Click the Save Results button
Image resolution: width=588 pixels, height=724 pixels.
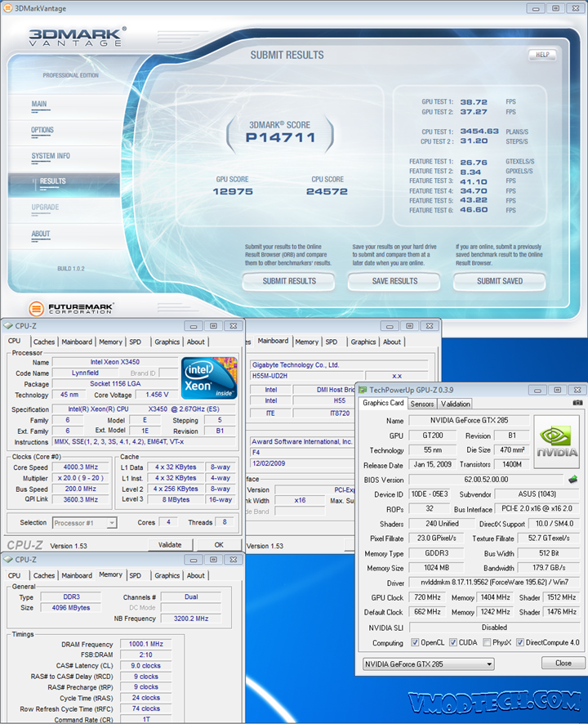point(394,281)
